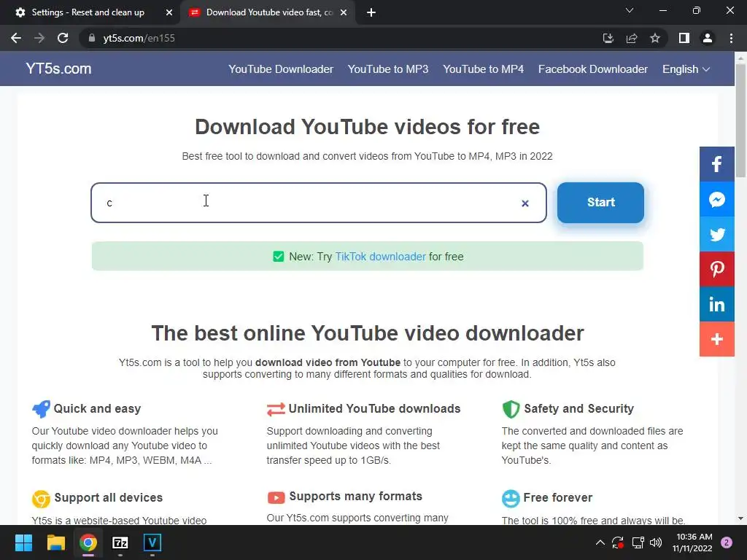Share on LinkedIn sidebar icon
The height and width of the screenshot is (560, 747).
point(716,304)
